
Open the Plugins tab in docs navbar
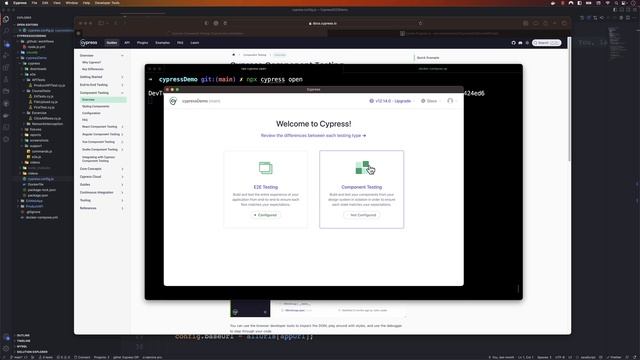[x=142, y=42]
